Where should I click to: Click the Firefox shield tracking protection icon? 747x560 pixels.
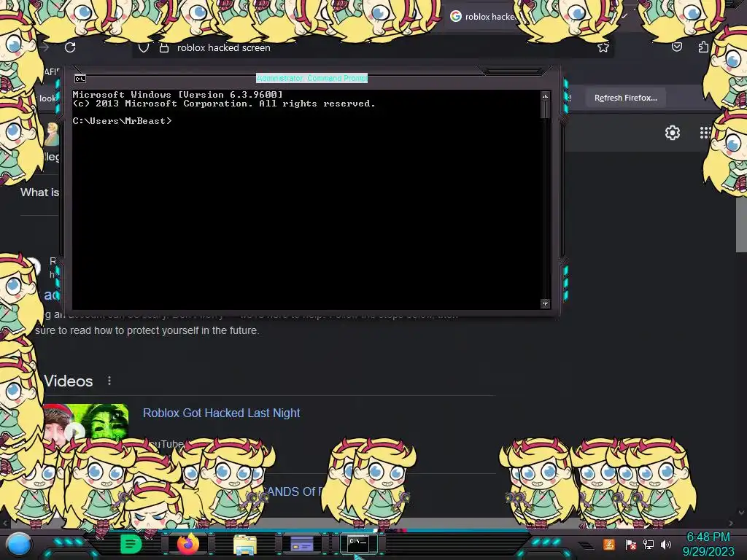pos(144,47)
